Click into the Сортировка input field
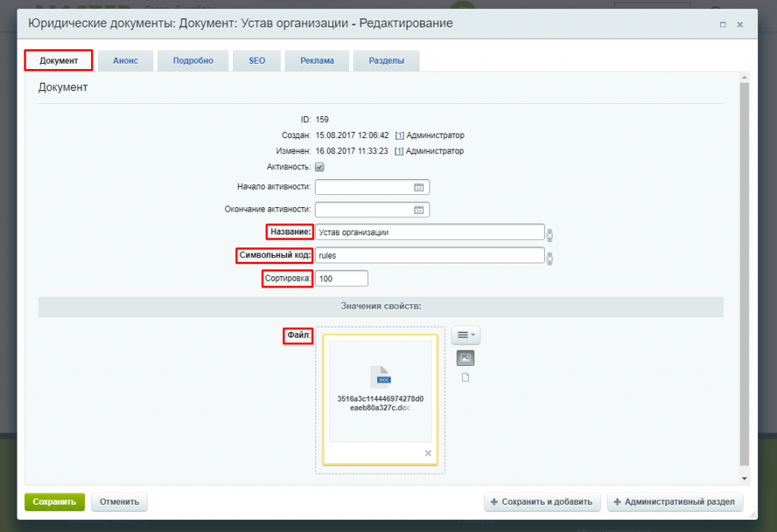The image size is (777, 532). tap(341, 279)
